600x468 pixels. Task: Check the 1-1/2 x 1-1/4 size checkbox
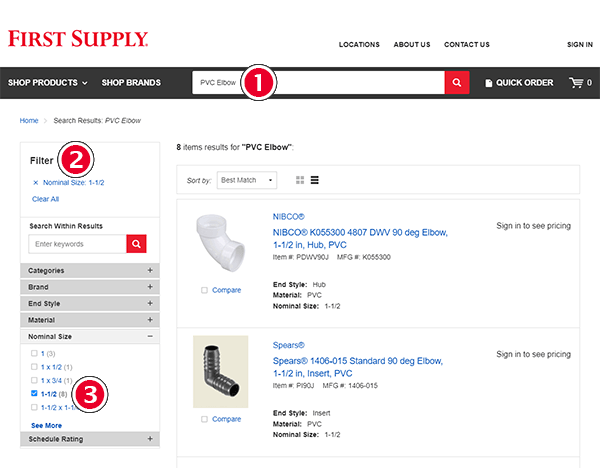click(34, 407)
